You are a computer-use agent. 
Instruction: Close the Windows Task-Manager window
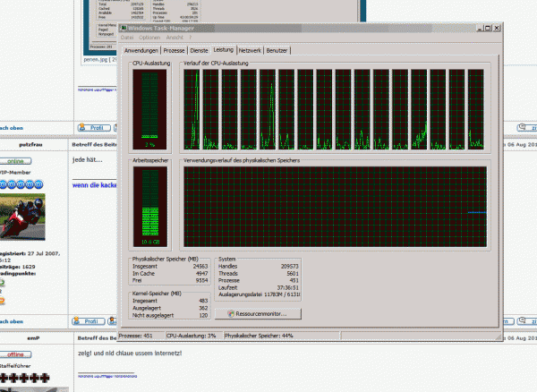click(497, 28)
